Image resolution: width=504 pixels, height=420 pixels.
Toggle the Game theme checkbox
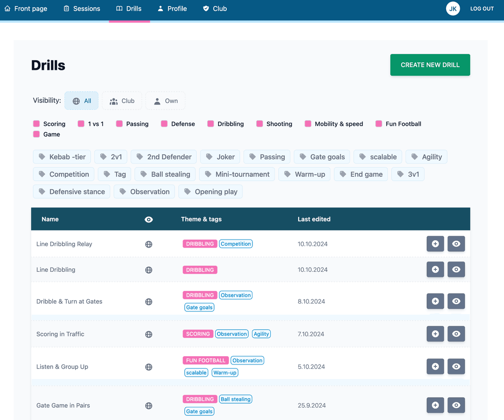point(36,134)
